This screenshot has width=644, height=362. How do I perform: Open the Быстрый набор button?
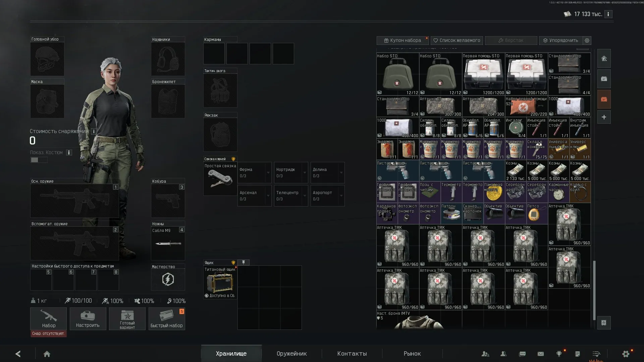pyautogui.click(x=167, y=319)
